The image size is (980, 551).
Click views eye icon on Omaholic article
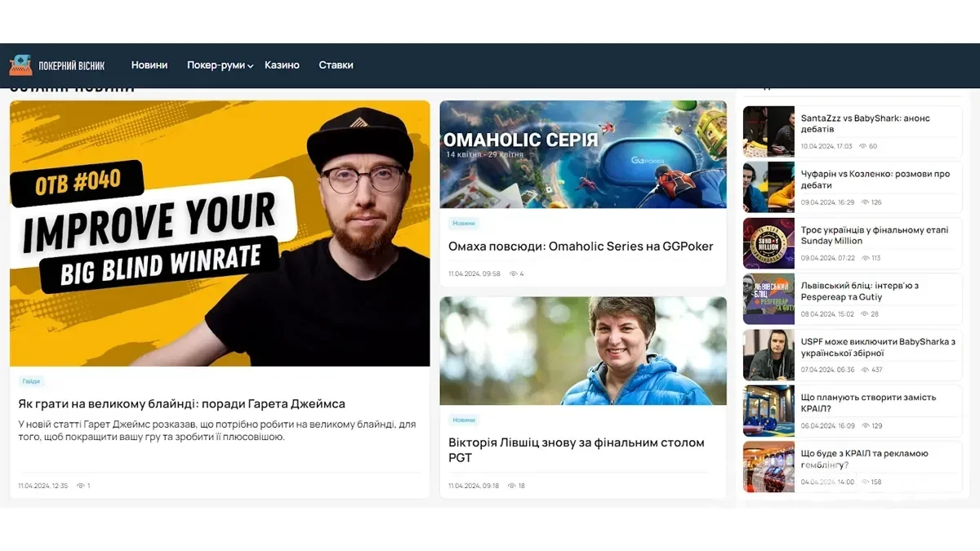514,273
